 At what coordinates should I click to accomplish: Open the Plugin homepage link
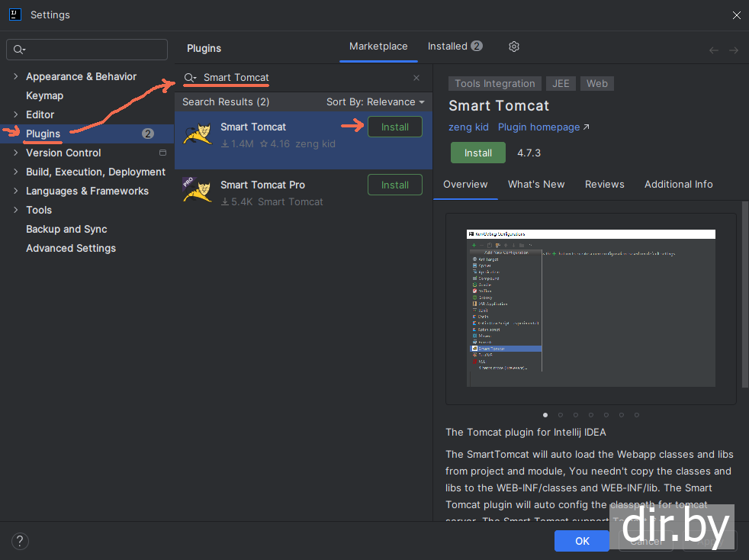tap(543, 127)
